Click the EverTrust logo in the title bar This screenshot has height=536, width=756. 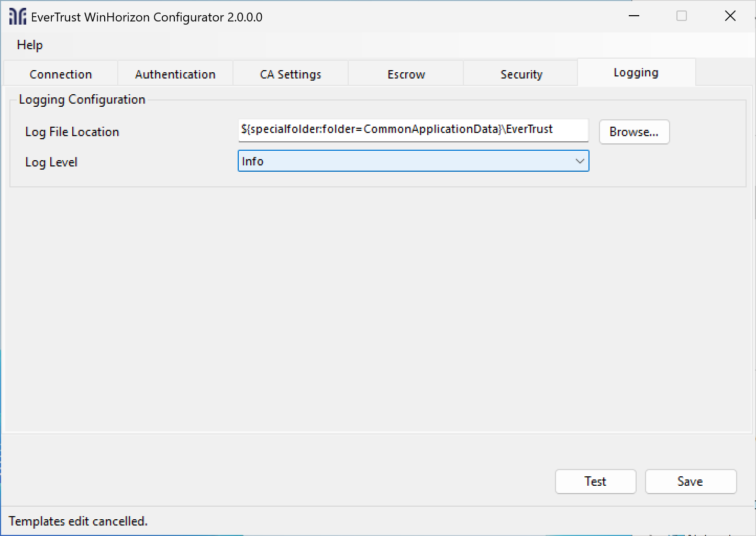click(x=16, y=16)
